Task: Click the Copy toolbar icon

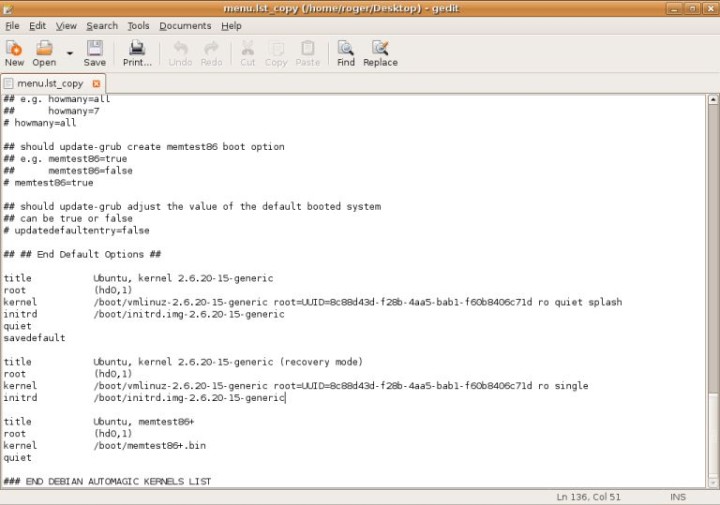Action: click(276, 53)
